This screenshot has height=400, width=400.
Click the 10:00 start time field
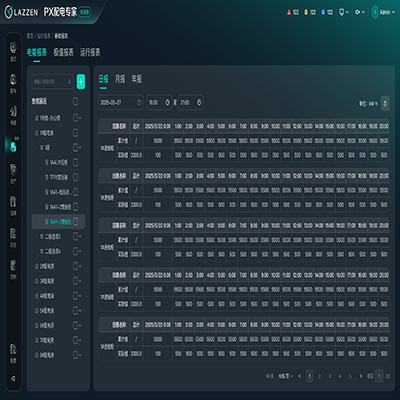pyautogui.click(x=159, y=103)
